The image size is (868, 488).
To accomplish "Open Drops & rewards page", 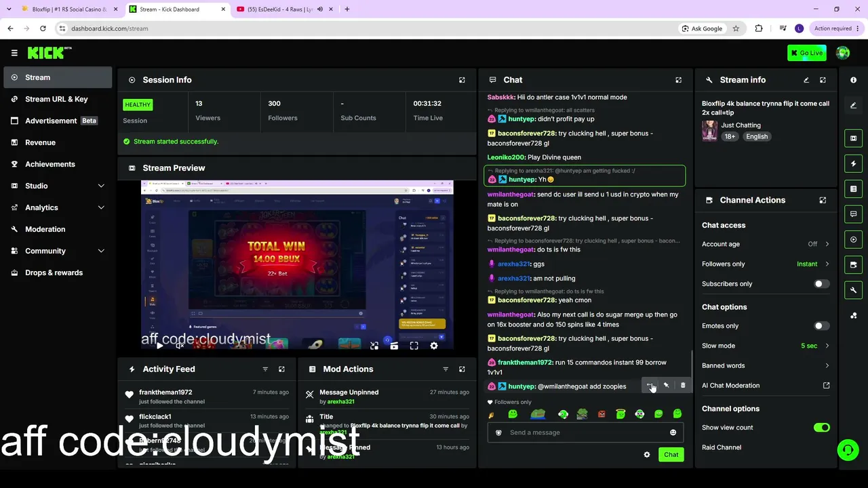I will tap(58, 272).
